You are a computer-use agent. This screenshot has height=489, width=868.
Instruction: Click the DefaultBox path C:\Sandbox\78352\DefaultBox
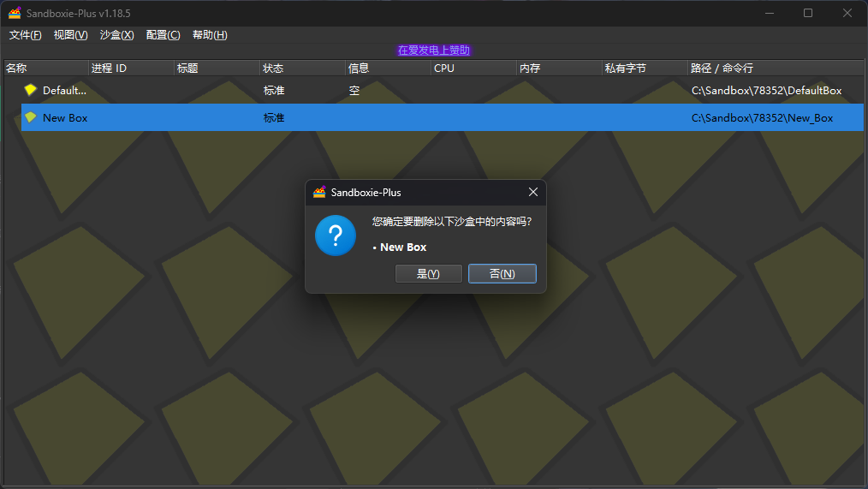pos(767,90)
